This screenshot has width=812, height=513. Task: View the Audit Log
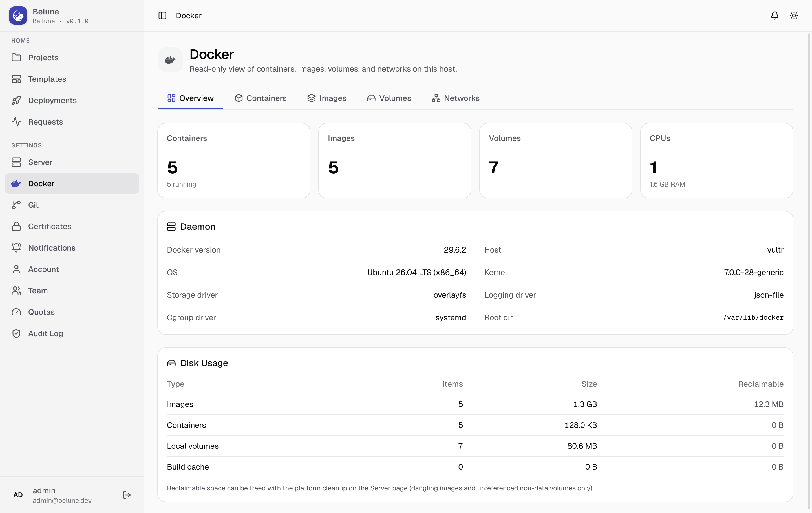click(72, 333)
